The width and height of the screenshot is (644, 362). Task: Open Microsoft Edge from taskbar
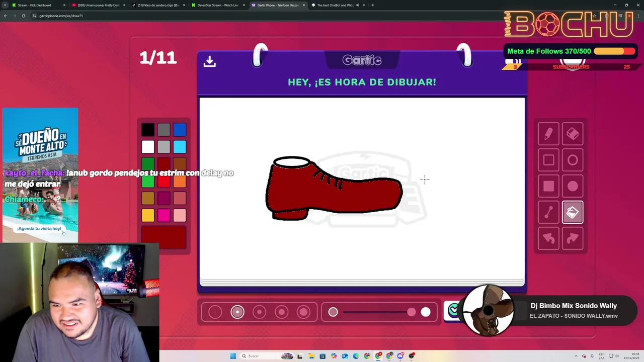click(x=356, y=356)
